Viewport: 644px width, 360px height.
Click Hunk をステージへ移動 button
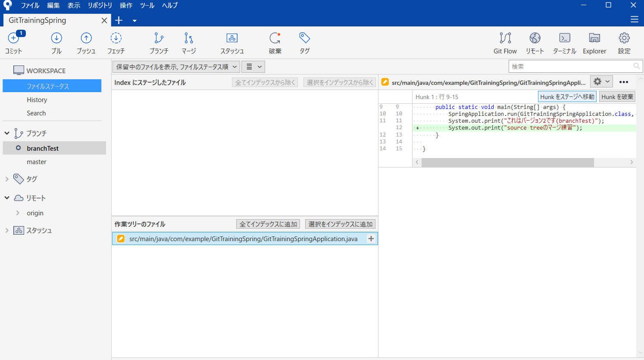(567, 97)
